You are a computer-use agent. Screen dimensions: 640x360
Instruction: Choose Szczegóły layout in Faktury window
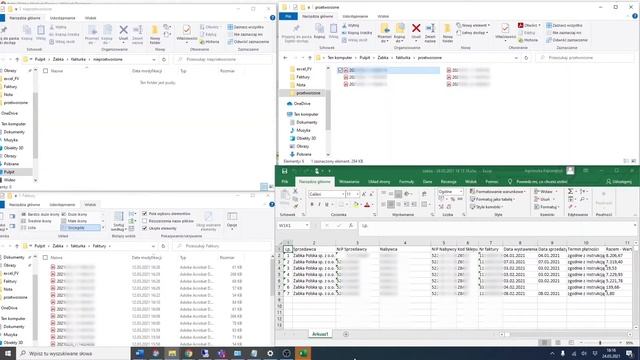80,228
